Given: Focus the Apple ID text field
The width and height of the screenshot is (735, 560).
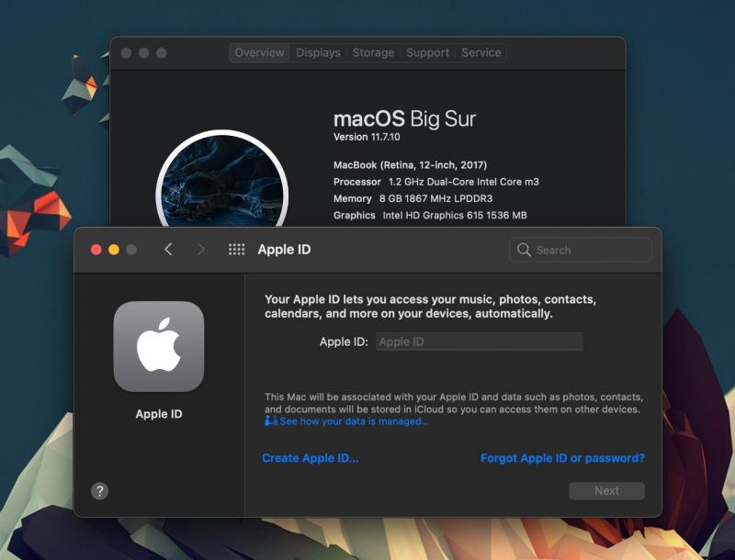Looking at the screenshot, I should tap(479, 342).
